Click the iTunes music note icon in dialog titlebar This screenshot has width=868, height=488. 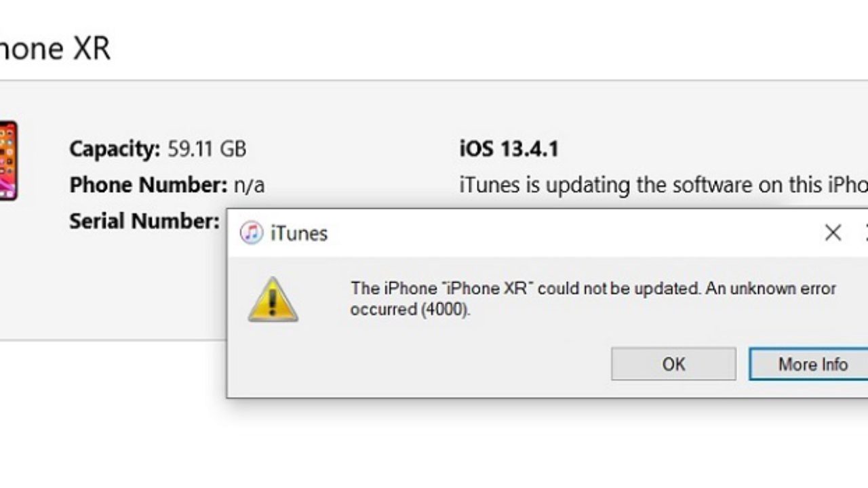(x=250, y=233)
